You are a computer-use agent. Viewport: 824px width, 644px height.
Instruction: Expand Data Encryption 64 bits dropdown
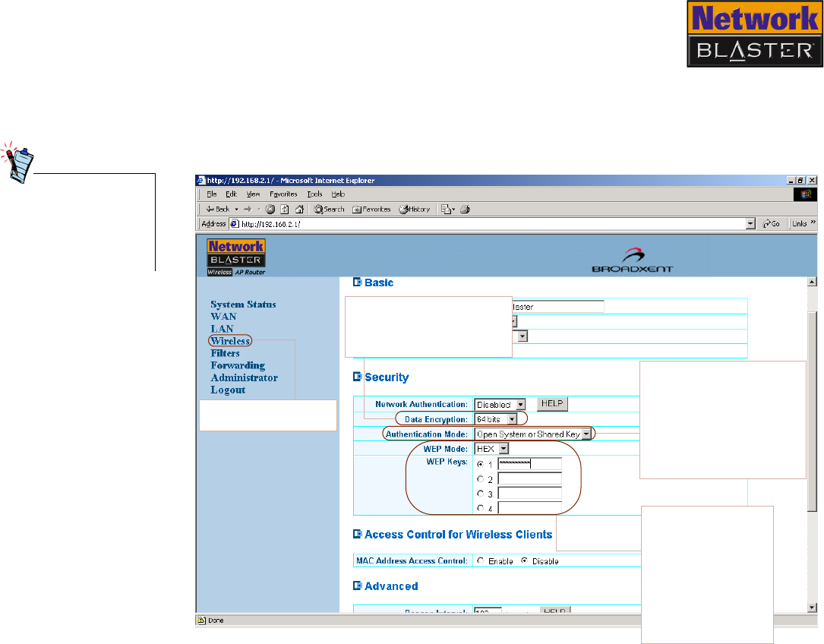click(x=512, y=419)
